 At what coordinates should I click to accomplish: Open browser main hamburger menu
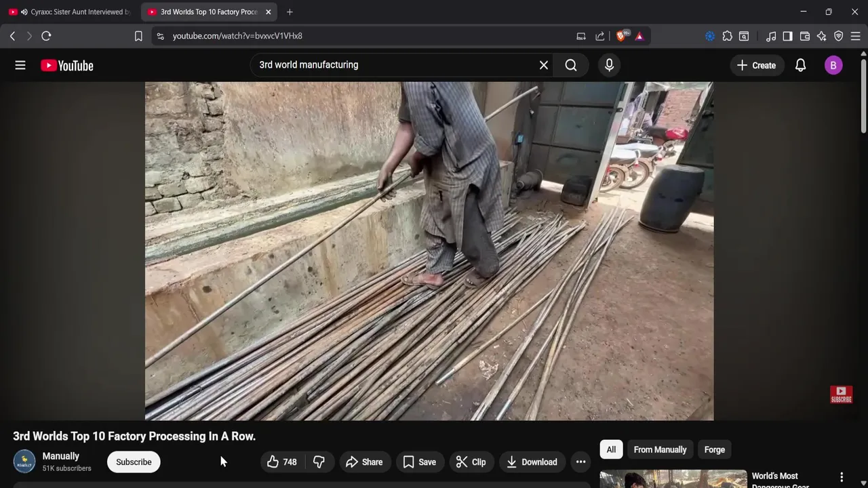click(x=855, y=36)
